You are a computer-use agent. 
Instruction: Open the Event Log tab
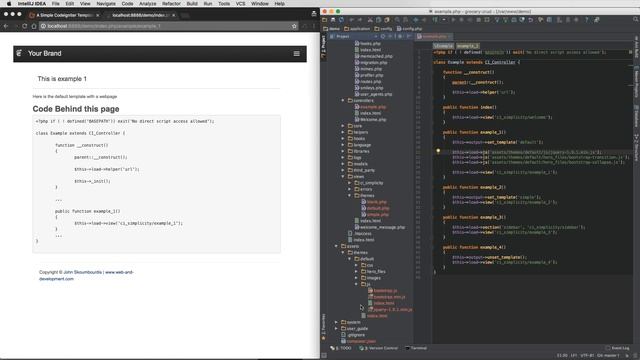tap(618, 348)
